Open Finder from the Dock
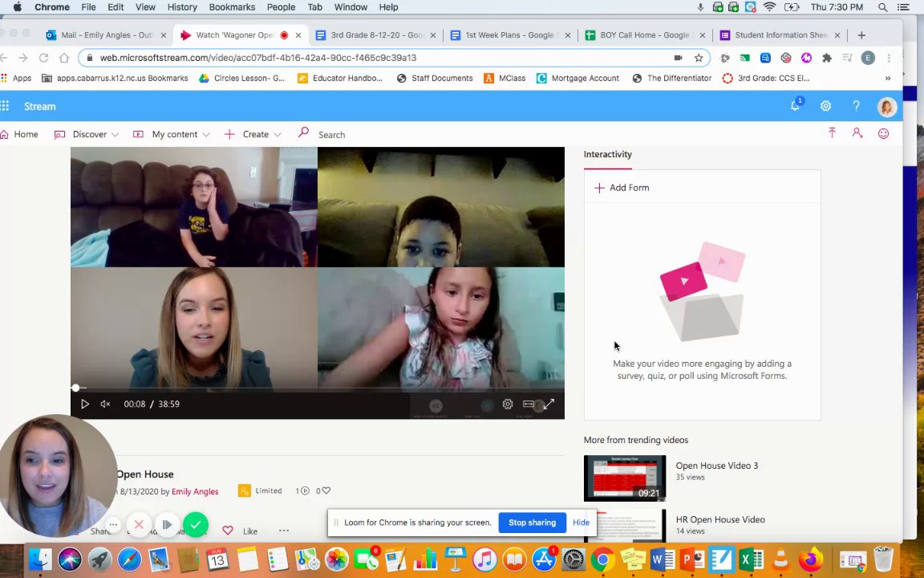 (x=40, y=559)
